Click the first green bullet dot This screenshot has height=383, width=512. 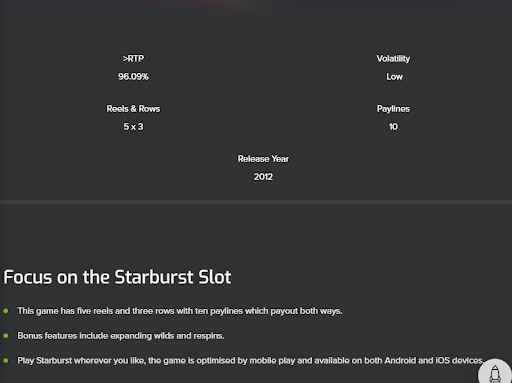[x=6, y=311]
